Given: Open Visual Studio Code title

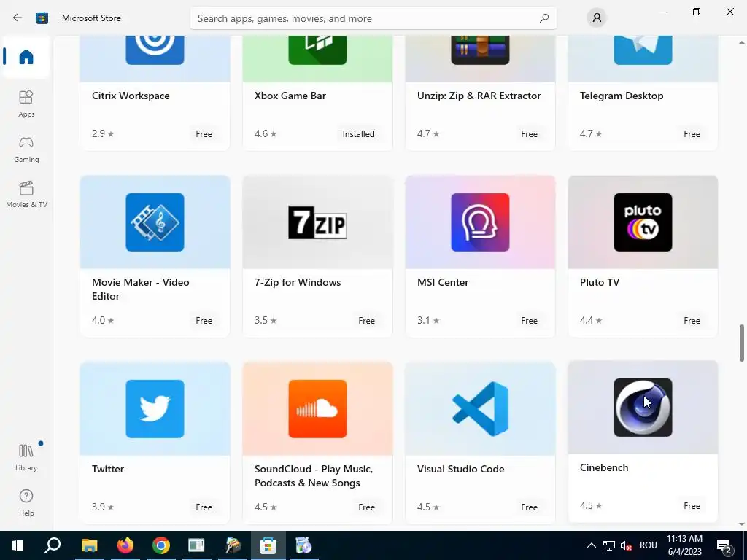Looking at the screenshot, I should (461, 469).
